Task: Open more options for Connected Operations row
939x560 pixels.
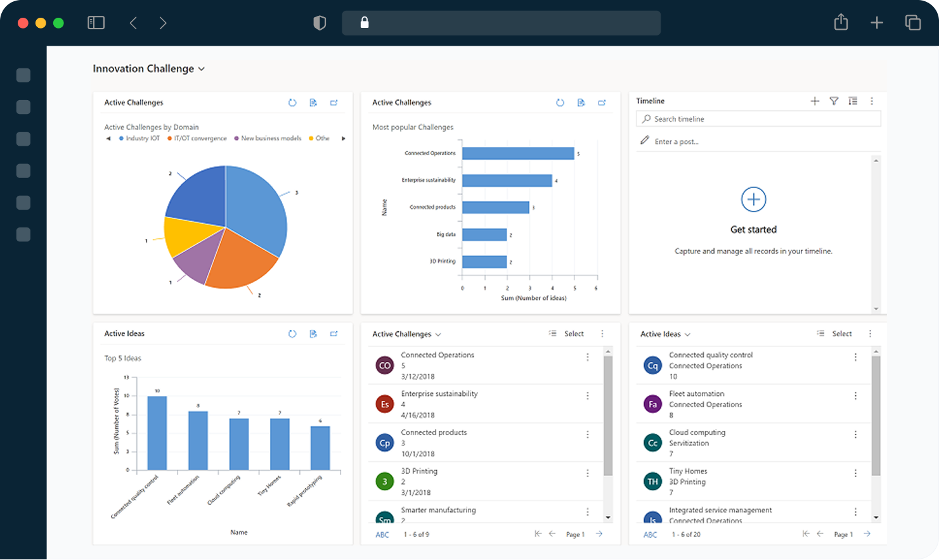Action: coord(588,357)
